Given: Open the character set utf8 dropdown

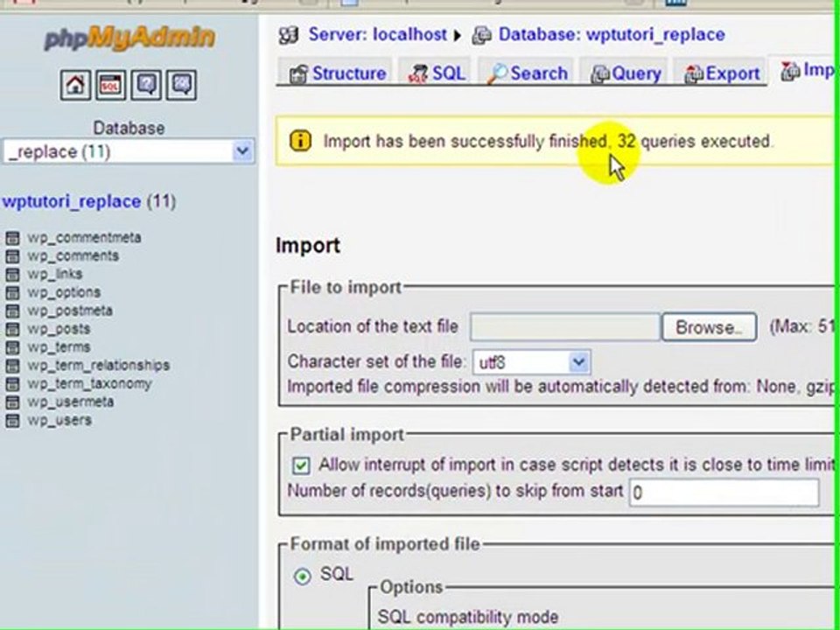Looking at the screenshot, I should click(532, 362).
